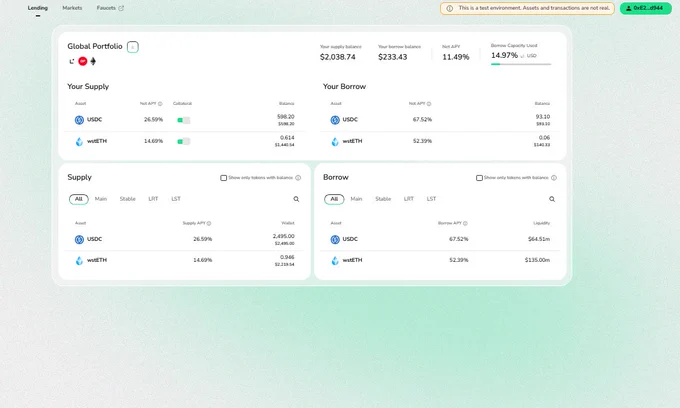Click the 0.946 wallet value in Supply list
Viewport: 680px width, 408px height.
coord(287,257)
